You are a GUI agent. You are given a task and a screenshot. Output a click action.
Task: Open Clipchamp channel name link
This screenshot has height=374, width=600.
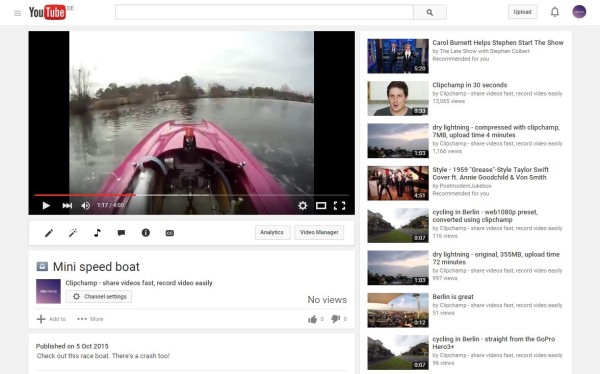tap(139, 283)
